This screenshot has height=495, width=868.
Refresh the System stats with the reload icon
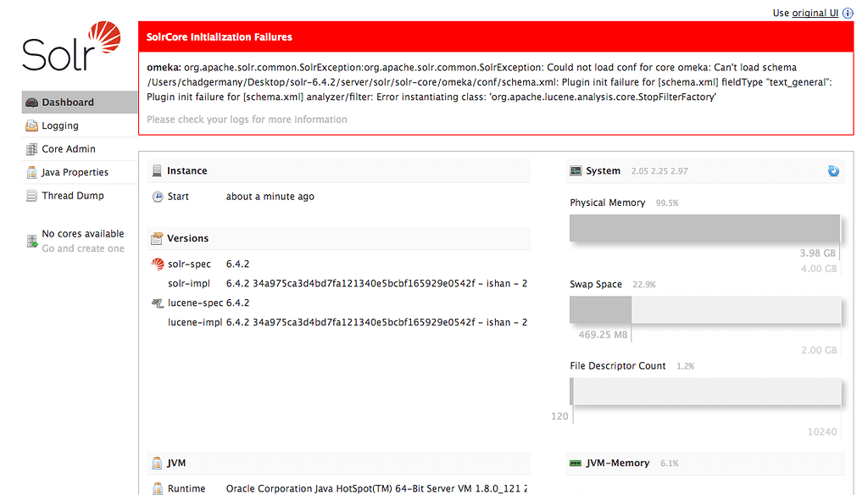point(833,170)
